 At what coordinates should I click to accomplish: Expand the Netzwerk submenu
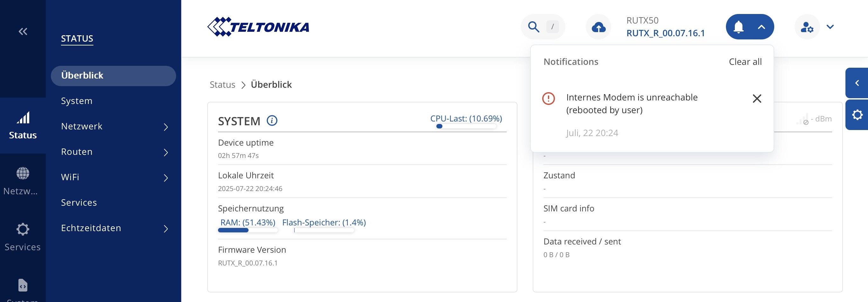166,127
